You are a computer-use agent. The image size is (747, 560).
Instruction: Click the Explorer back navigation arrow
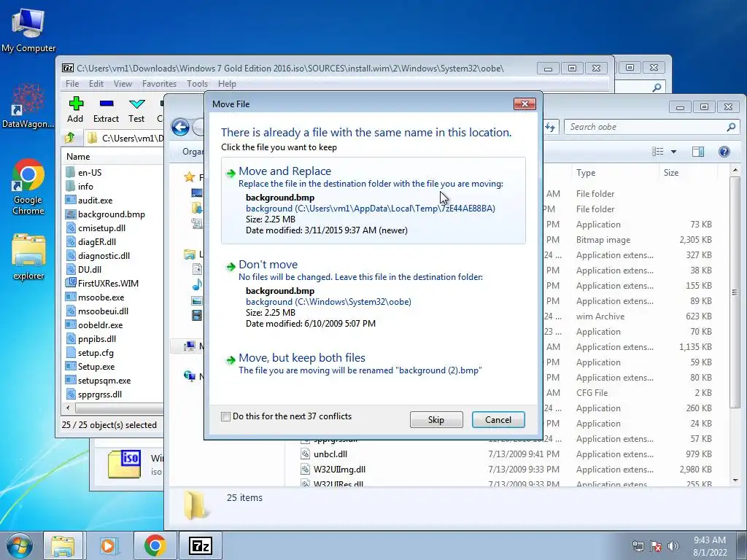(181, 127)
